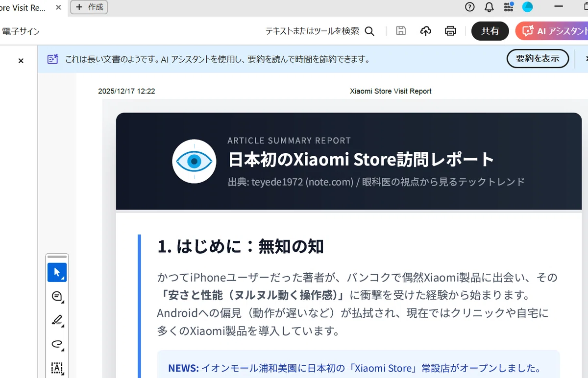The image size is (588, 378).
Task: Close the left side panel with X
Action: [21, 61]
